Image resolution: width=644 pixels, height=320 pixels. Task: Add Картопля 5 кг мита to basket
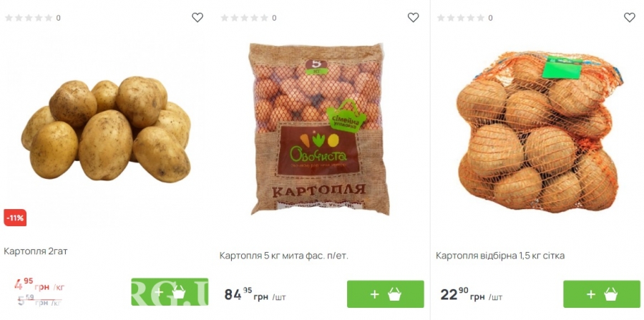click(385, 294)
